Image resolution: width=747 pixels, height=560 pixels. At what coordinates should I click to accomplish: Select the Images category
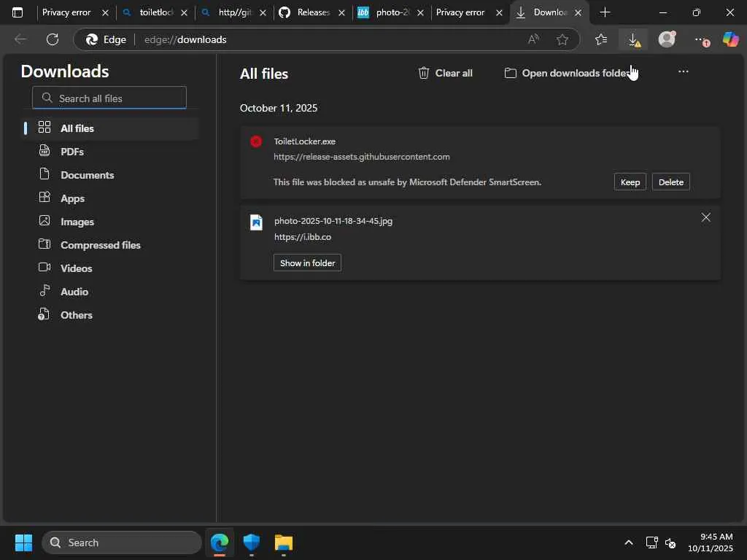[x=111, y=222]
